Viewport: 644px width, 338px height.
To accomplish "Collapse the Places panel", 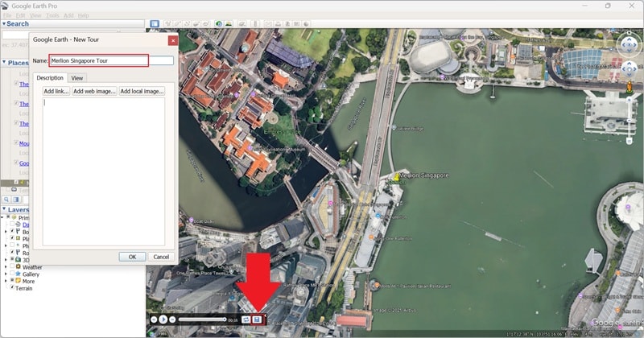I will (x=4, y=63).
